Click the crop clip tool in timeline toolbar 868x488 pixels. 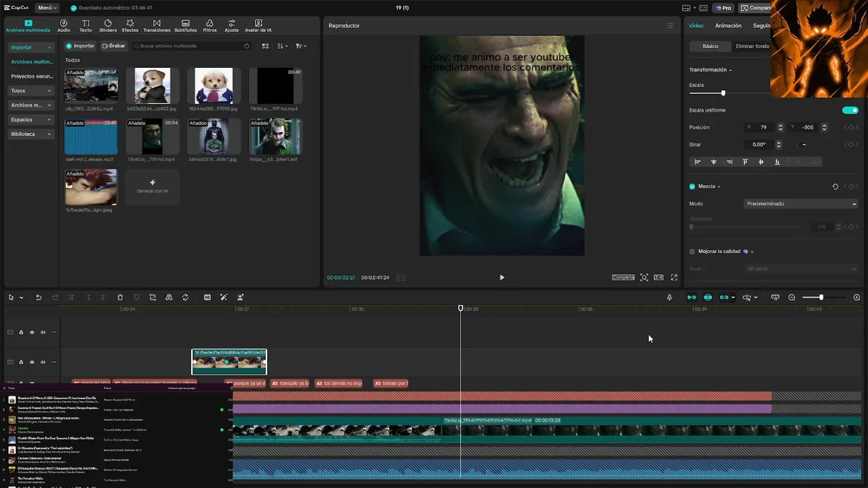point(153,298)
